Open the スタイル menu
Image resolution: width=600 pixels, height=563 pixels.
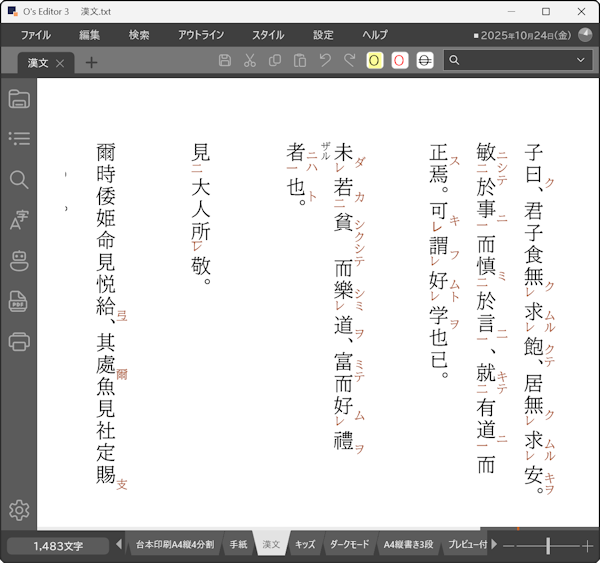point(267,35)
